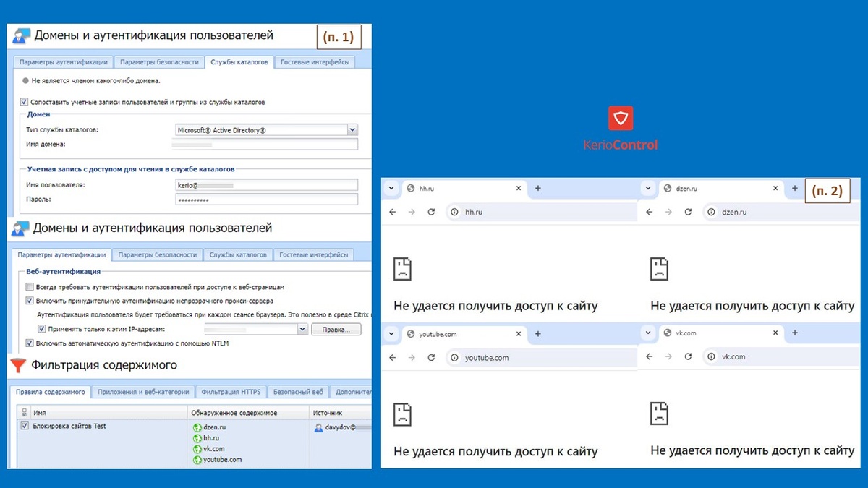View site info icon beside dzen.ru address
The height and width of the screenshot is (488, 868).
coord(712,212)
